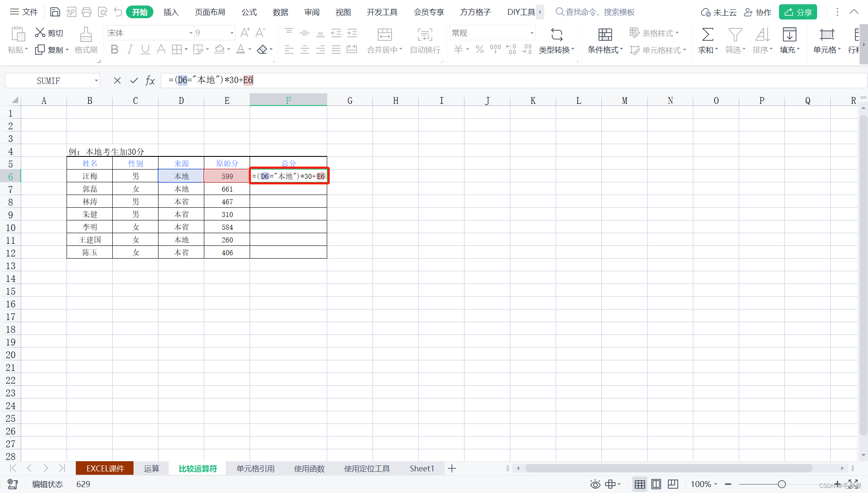Click Copy (复制) button
The width and height of the screenshot is (868, 493).
[52, 50]
